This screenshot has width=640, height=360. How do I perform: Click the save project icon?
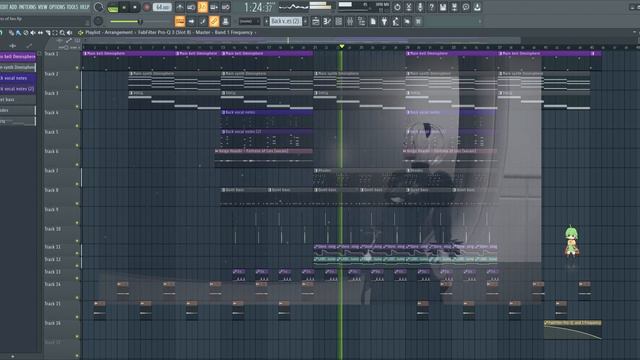pos(443,7)
